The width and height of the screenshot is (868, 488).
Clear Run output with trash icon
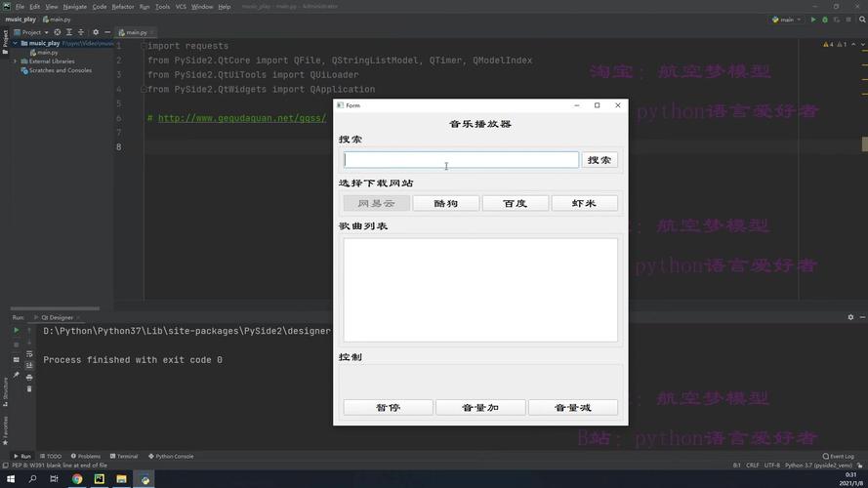(x=29, y=389)
